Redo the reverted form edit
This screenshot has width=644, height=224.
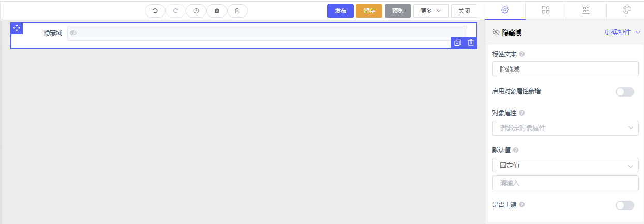click(x=175, y=11)
